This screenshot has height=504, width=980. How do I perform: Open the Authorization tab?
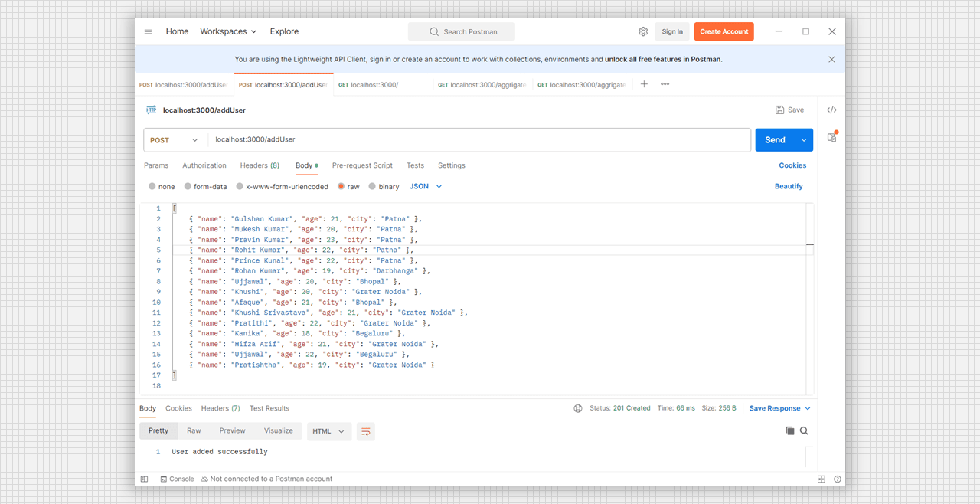point(204,165)
